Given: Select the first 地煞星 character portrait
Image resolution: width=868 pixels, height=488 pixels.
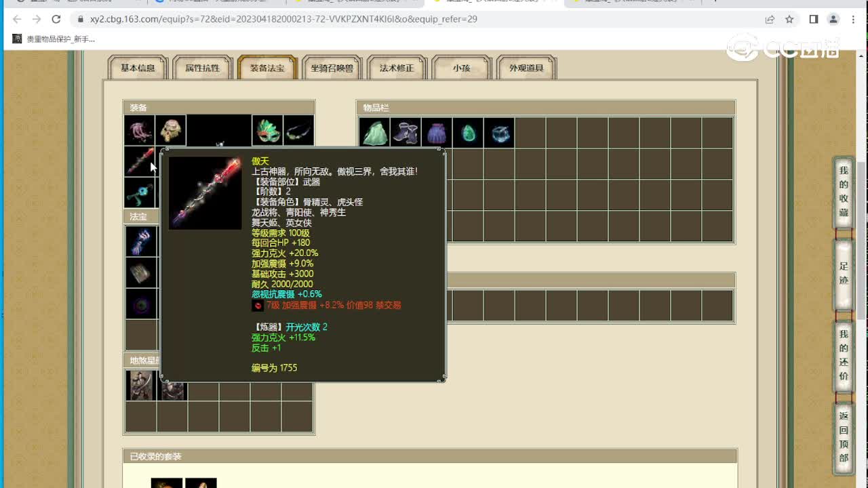Looking at the screenshot, I should click(x=141, y=385).
